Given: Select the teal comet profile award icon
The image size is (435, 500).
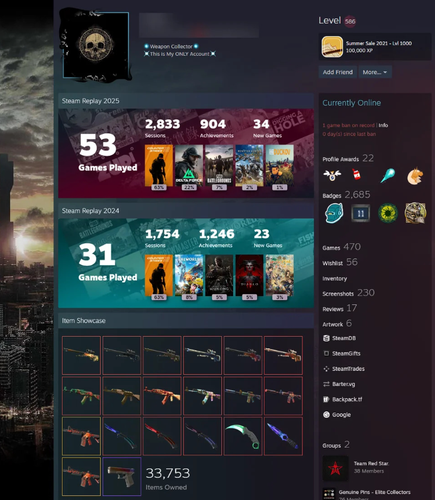Looking at the screenshot, I should click(x=388, y=175).
